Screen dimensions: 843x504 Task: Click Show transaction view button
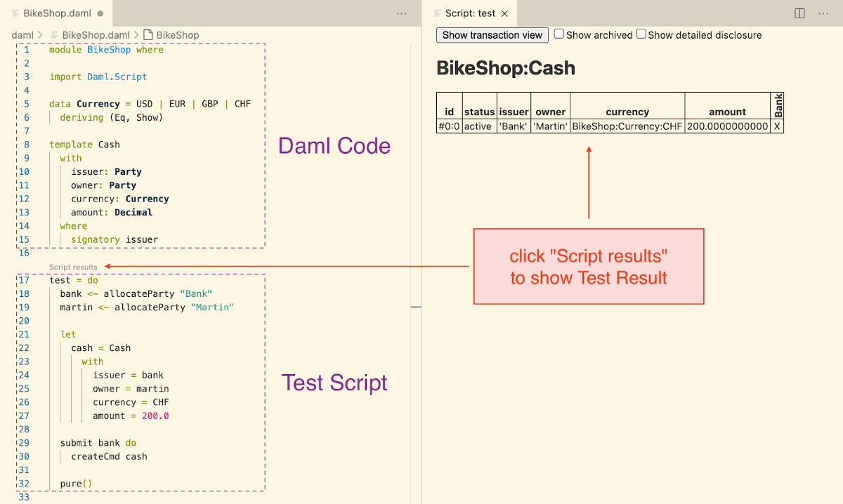pos(492,35)
